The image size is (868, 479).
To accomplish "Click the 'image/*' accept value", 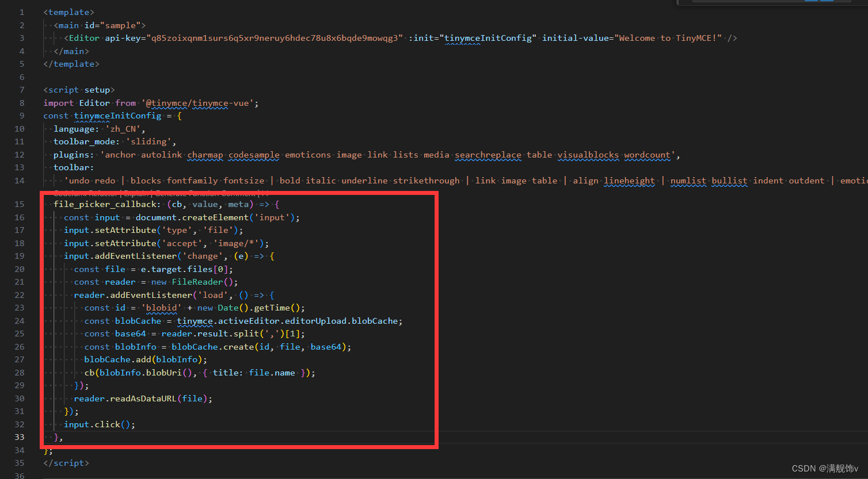I will 236,243.
